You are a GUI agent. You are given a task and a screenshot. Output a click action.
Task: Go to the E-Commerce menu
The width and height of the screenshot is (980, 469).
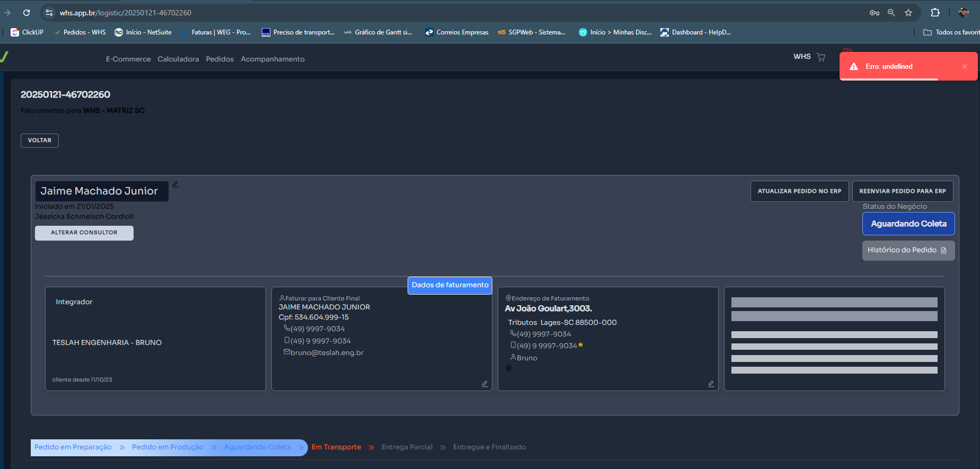point(128,59)
